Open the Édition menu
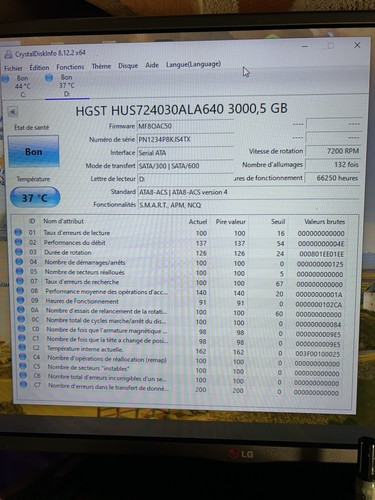Viewport: 375px width, 500px height. point(39,67)
